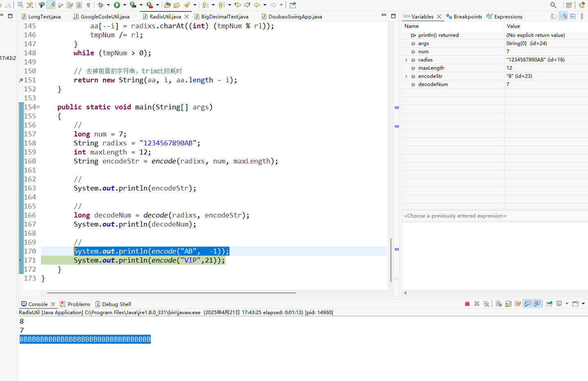Start a Debug session from the toolbar
This screenshot has height=381, width=588.
(101, 5)
